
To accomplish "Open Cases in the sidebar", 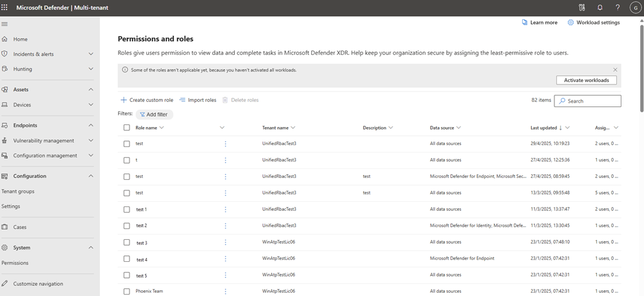I will (20, 227).
